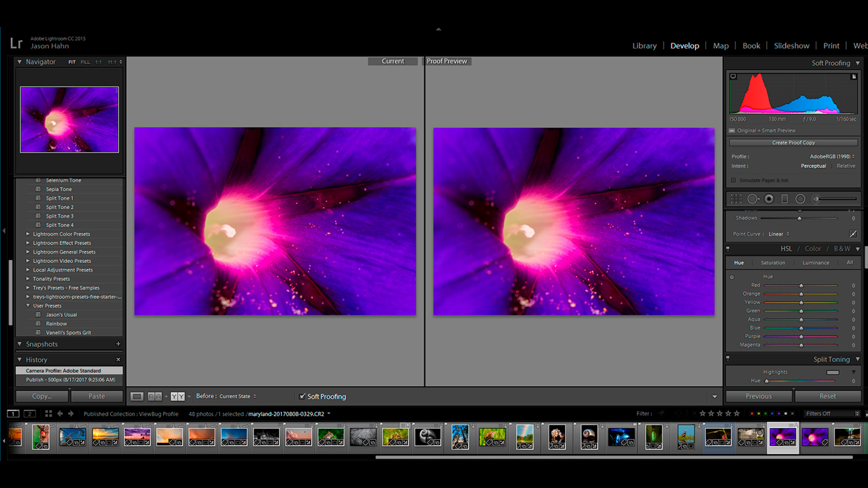Click the Previous button

[x=759, y=396]
